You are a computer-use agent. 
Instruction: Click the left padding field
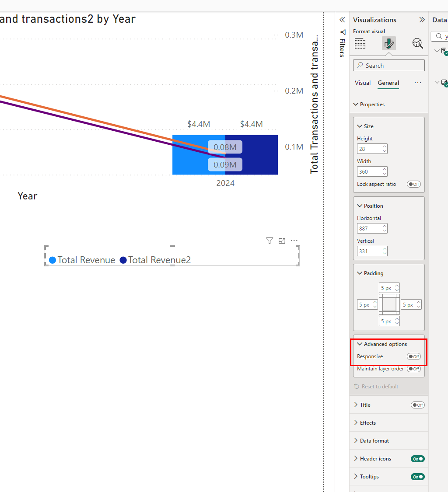click(x=367, y=305)
